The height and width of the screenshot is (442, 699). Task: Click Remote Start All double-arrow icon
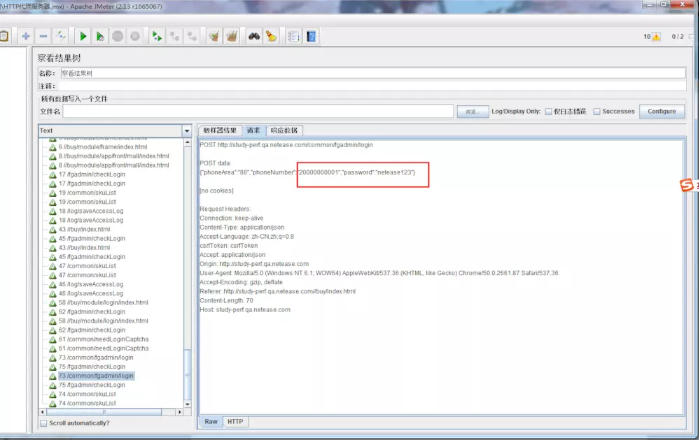[157, 36]
